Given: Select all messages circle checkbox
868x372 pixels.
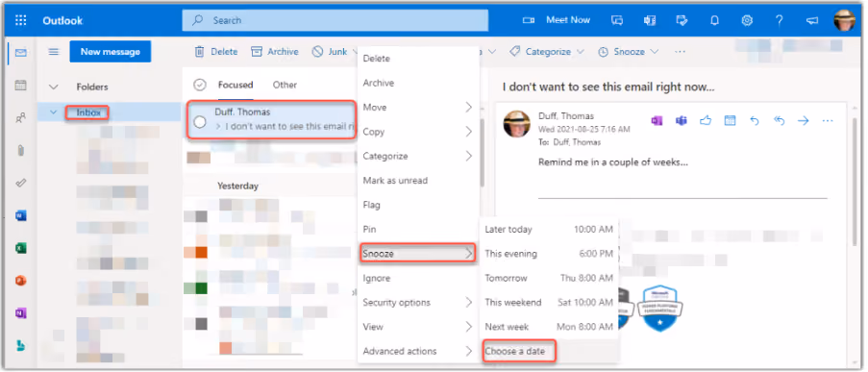Looking at the screenshot, I should pyautogui.click(x=200, y=85).
